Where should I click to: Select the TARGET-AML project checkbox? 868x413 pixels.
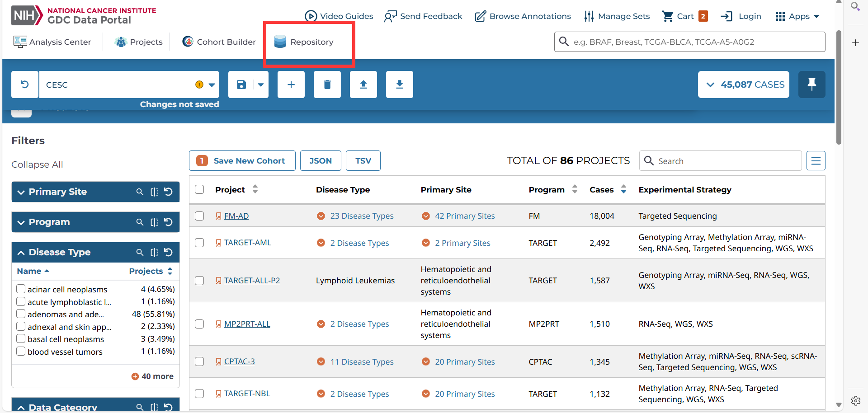point(199,243)
